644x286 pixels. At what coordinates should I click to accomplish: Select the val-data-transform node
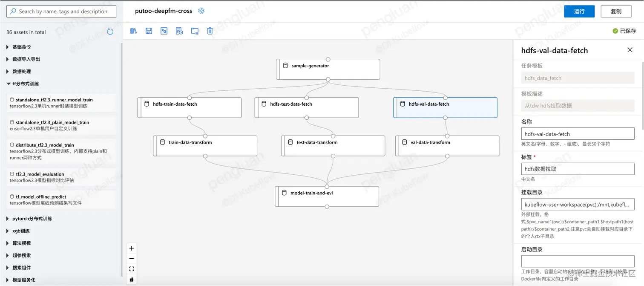pyautogui.click(x=447, y=146)
